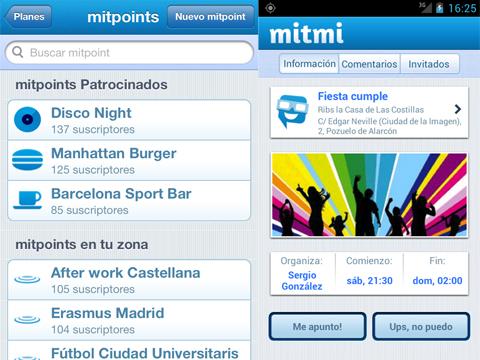Viewport: 480px width, 360px height.
Task: Switch to the Invitados tab
Action: 429,64
